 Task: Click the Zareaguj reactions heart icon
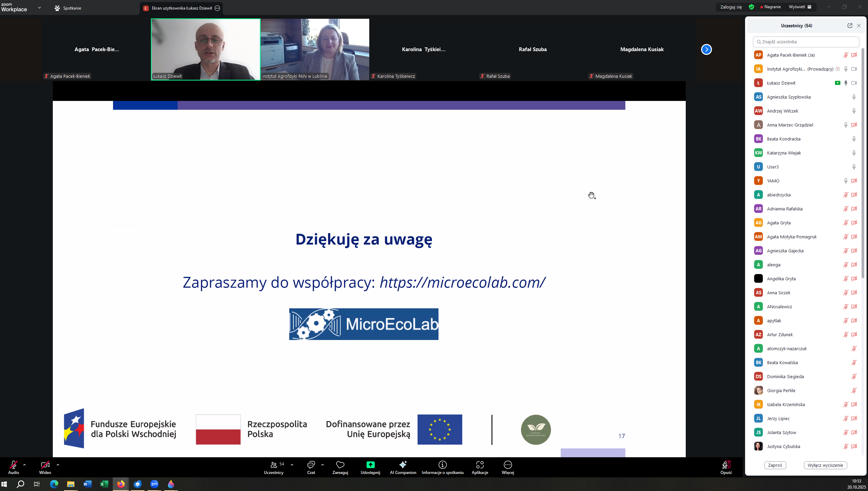pos(340,465)
